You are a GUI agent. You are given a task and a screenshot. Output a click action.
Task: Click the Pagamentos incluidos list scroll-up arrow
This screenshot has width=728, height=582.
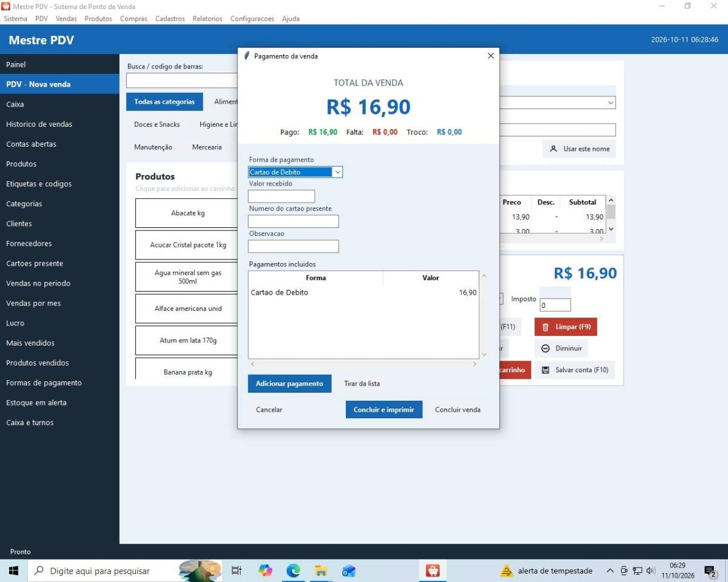tap(484, 276)
